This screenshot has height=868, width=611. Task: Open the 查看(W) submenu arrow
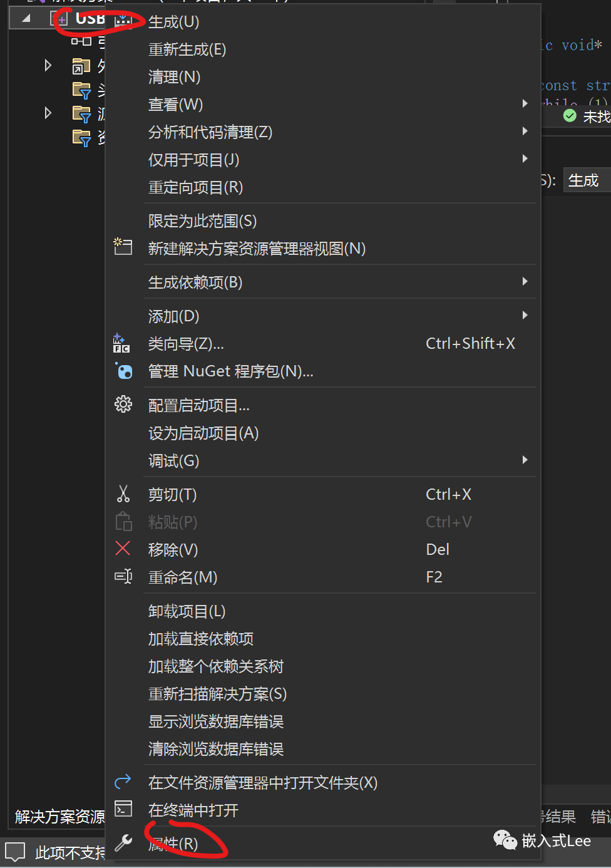(525, 103)
